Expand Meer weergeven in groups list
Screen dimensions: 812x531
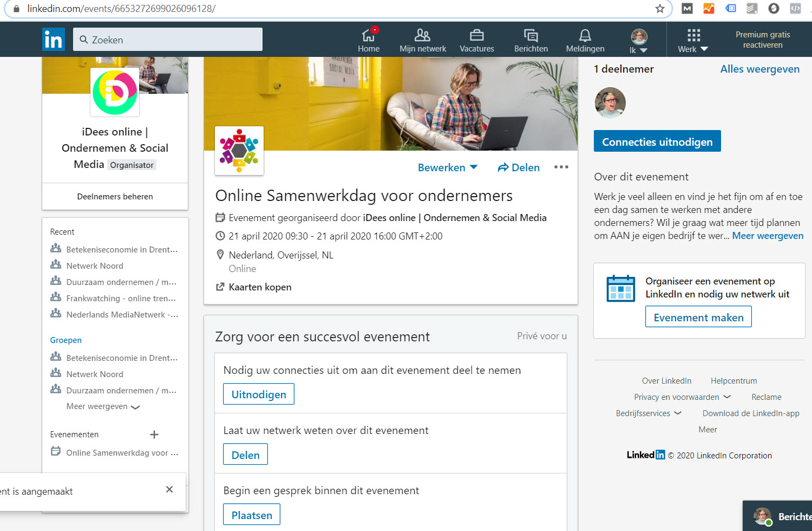point(103,406)
